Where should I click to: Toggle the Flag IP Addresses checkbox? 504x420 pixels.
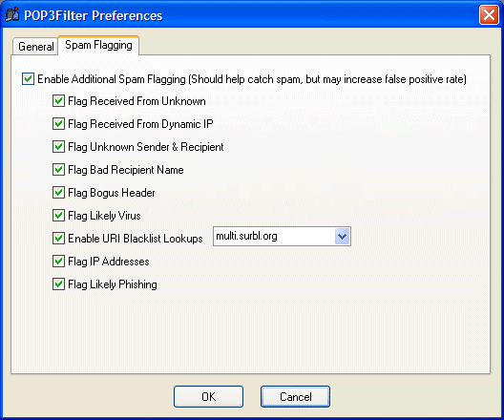[58, 262]
